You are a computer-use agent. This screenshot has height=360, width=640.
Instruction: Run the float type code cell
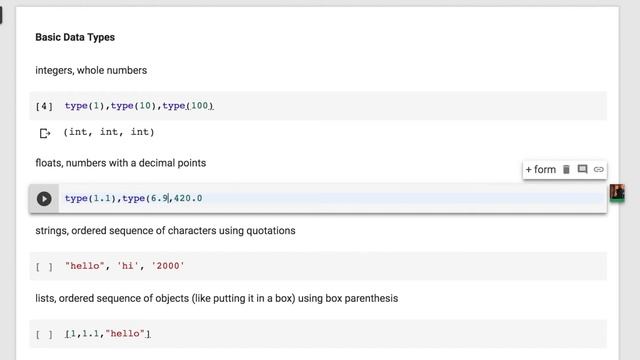tap(44, 199)
